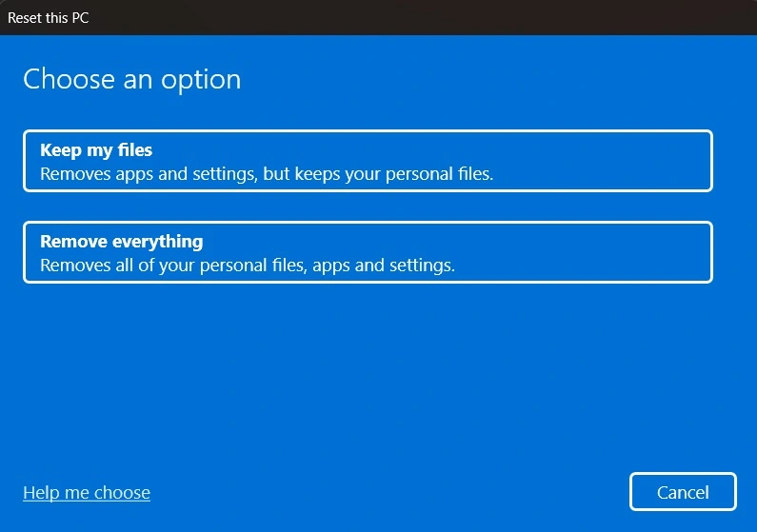The height and width of the screenshot is (532, 757).
Task: Click 'Removes all of your personal files' description
Action: click(248, 266)
